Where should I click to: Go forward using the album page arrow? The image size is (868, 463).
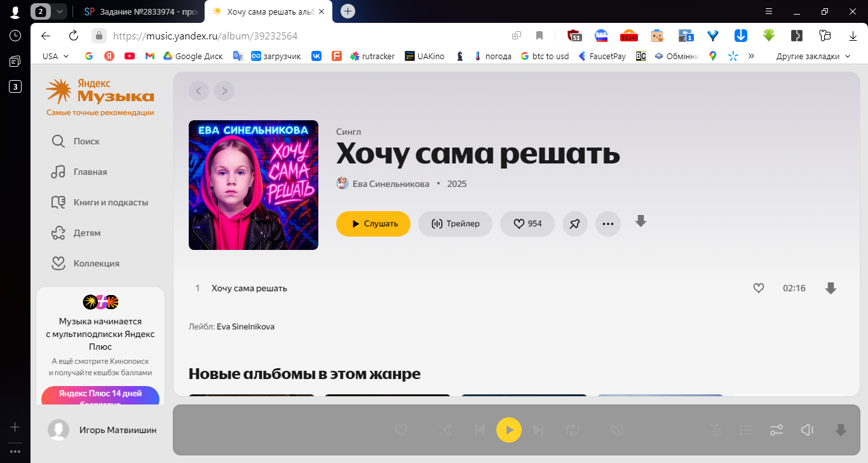pos(224,91)
